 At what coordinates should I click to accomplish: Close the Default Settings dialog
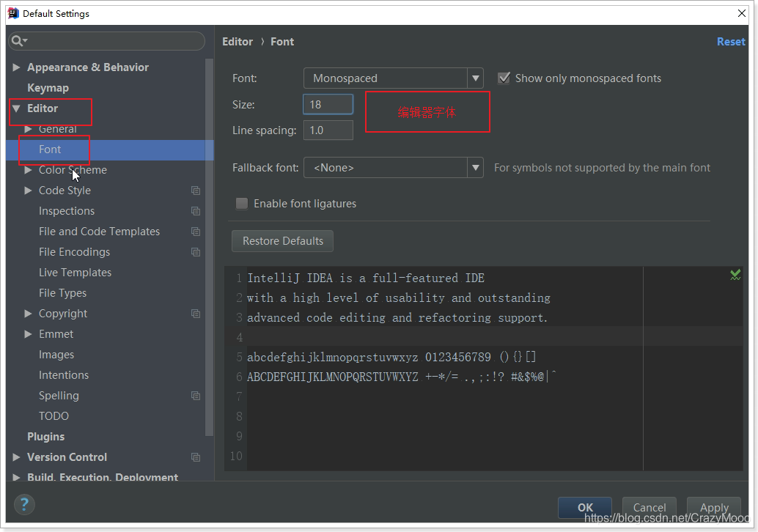coord(742,13)
